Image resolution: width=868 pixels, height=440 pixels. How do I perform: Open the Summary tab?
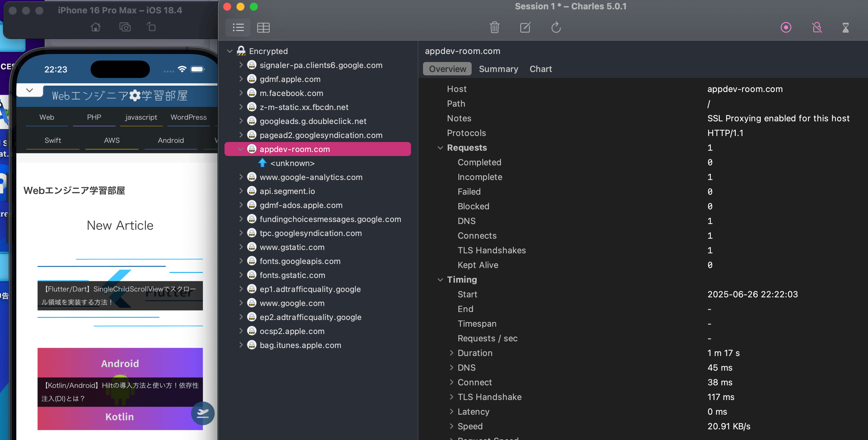[x=498, y=69]
